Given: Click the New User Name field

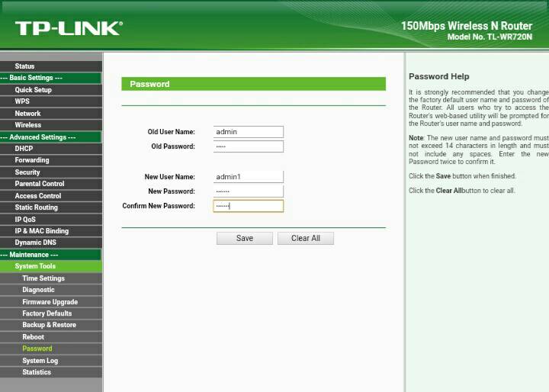Looking at the screenshot, I should point(249,177).
